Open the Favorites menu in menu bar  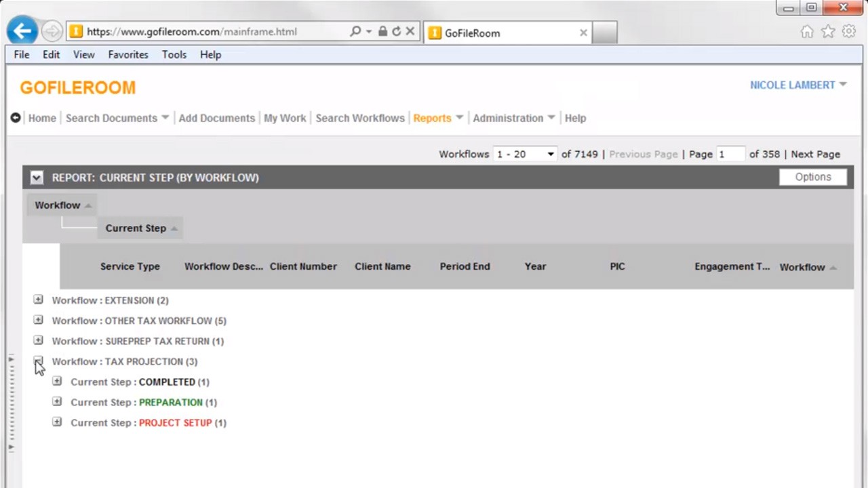pos(127,55)
